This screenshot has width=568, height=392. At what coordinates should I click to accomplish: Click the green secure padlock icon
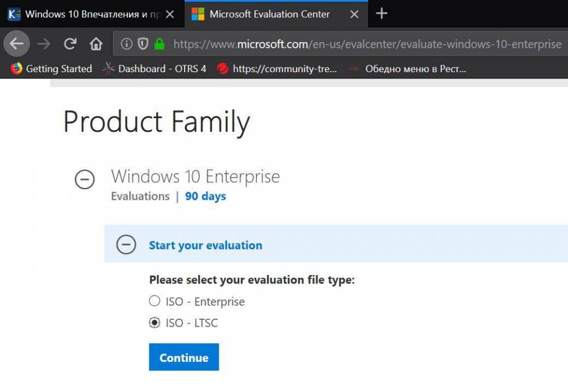[x=160, y=44]
